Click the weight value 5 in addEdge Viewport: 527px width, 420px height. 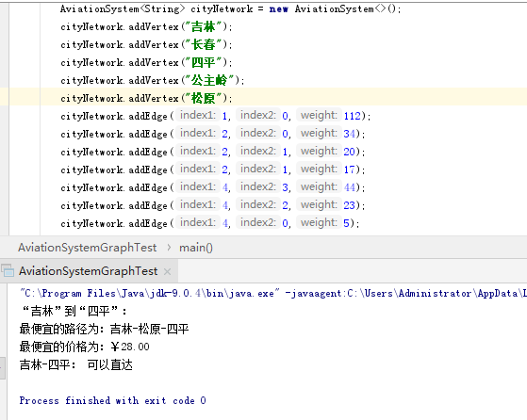(347, 223)
